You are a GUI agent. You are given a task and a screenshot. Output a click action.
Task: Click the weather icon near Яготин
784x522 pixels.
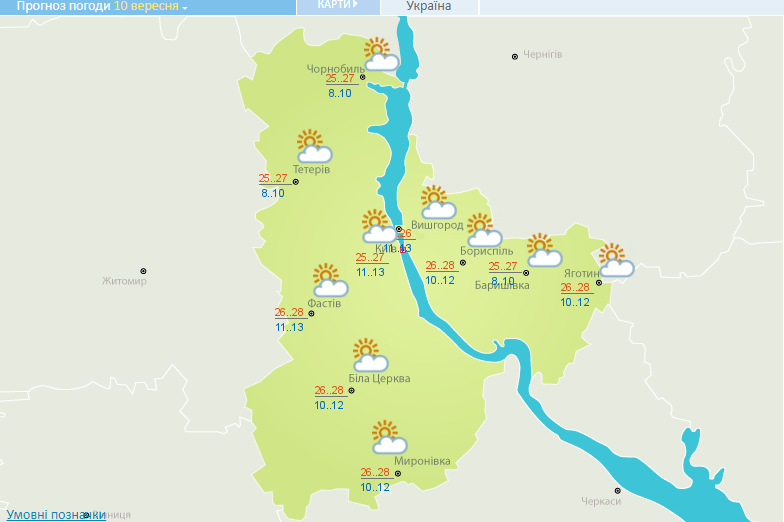(x=615, y=260)
